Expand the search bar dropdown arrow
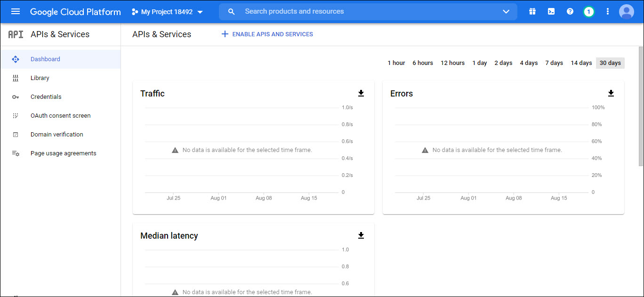 [x=506, y=12]
